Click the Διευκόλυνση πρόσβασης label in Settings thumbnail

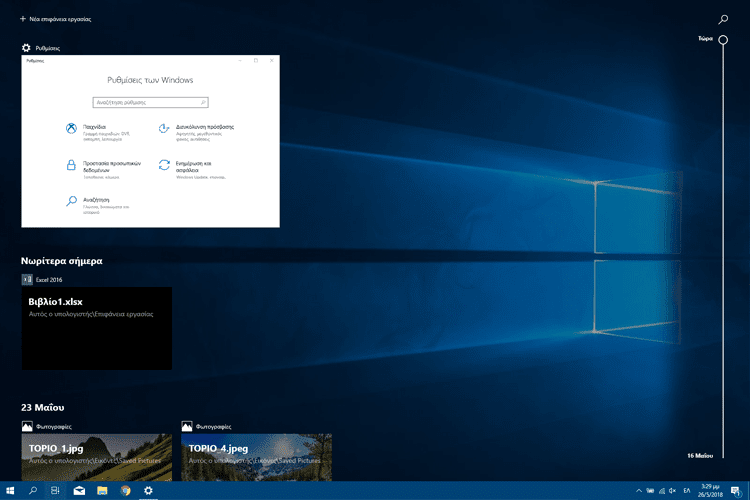[x=205, y=127]
